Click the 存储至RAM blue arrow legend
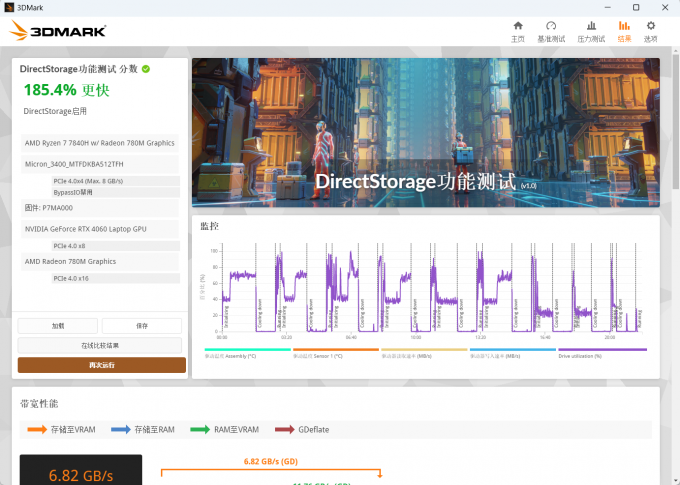The image size is (680, 485). (x=147, y=429)
